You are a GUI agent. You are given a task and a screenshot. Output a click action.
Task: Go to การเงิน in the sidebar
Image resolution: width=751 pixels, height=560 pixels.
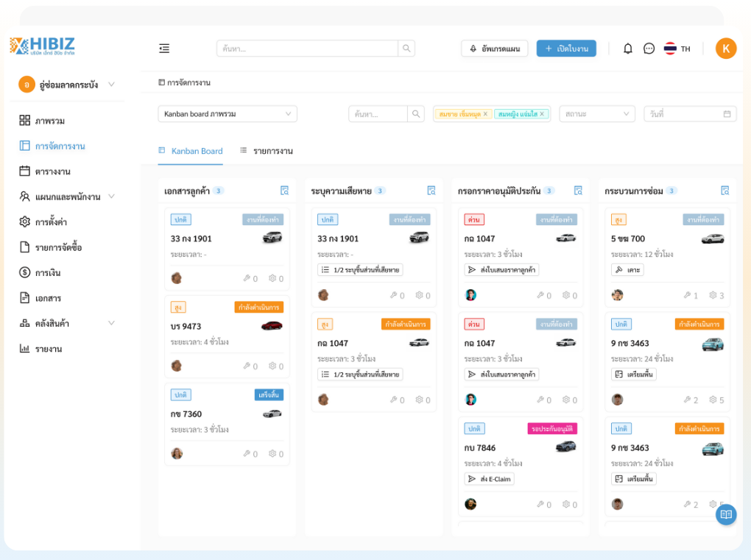48,273
